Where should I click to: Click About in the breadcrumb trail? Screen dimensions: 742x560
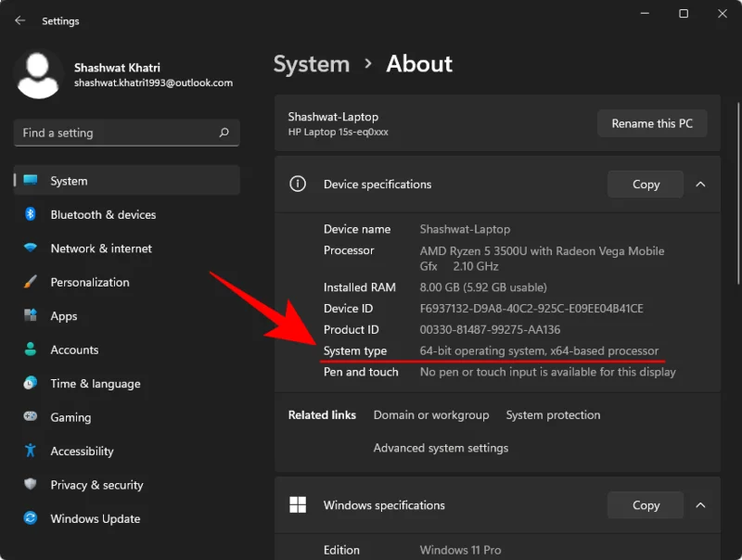pyautogui.click(x=419, y=64)
